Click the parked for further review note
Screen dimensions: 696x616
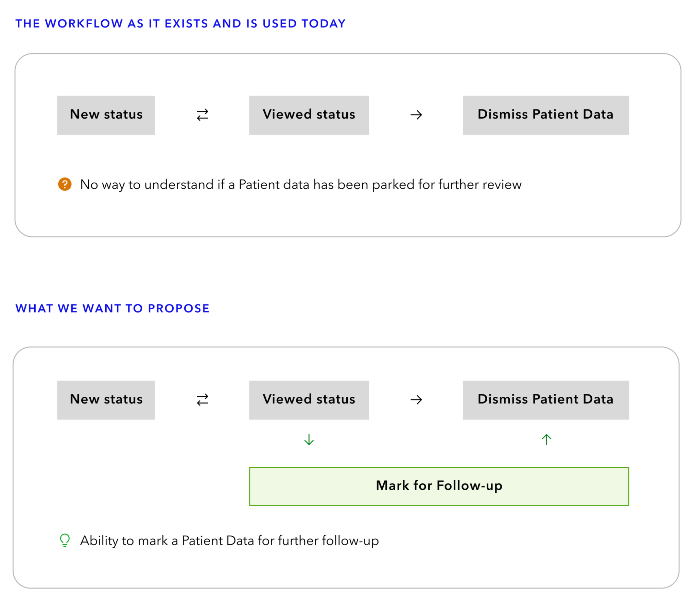point(301,185)
